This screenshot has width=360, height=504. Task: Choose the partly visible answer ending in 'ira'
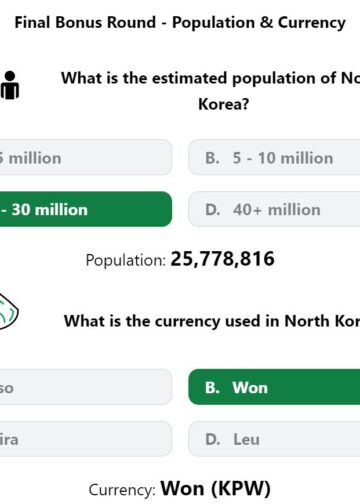click(x=86, y=439)
